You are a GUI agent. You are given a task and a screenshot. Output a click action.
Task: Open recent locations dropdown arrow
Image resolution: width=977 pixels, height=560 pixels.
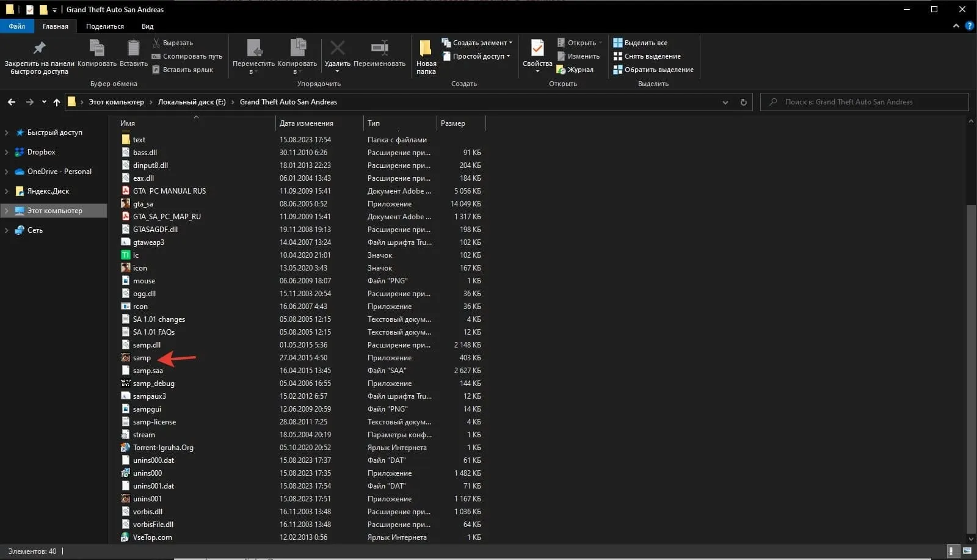pyautogui.click(x=44, y=102)
